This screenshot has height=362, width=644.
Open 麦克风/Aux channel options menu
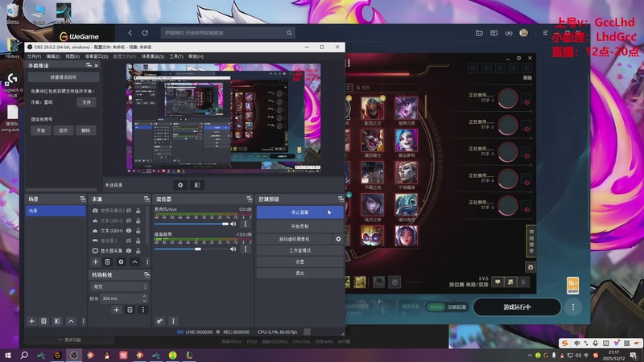246,224
